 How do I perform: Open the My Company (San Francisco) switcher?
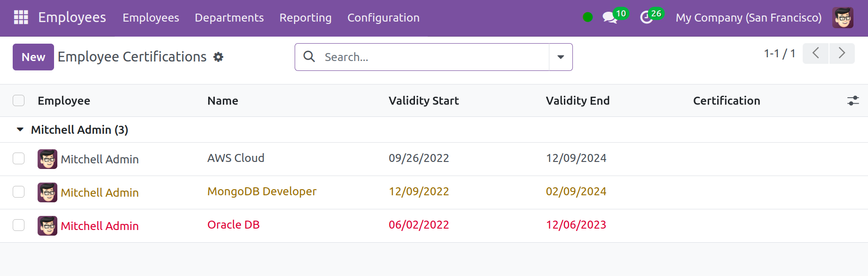pos(749,18)
